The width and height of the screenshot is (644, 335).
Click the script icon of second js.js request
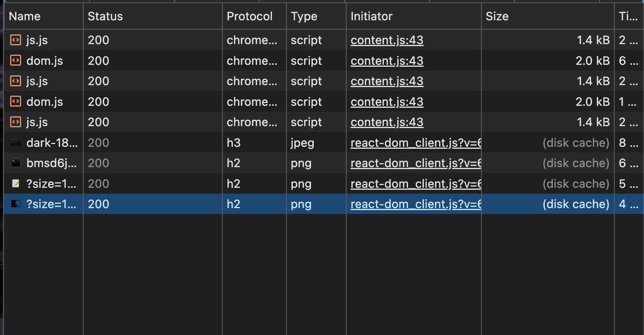pos(16,81)
